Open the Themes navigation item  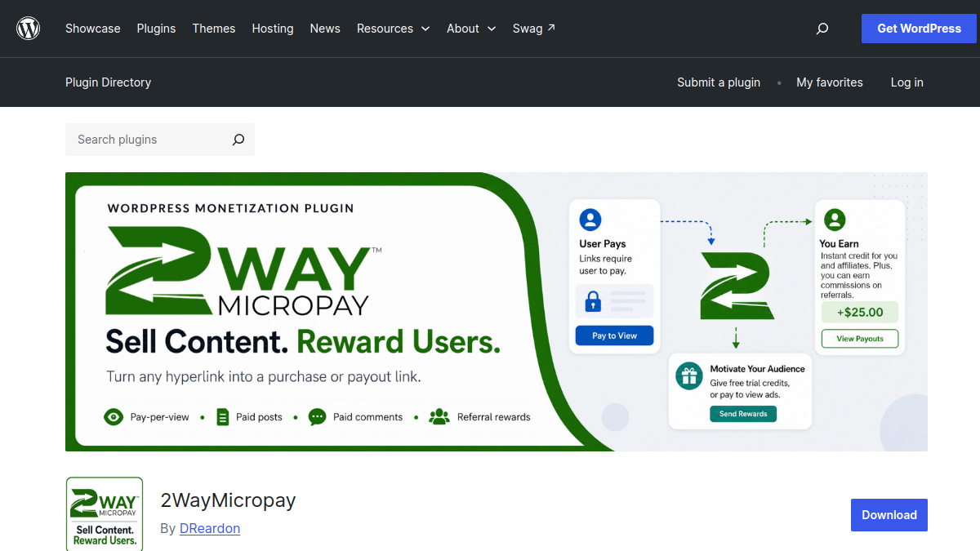coord(214,29)
